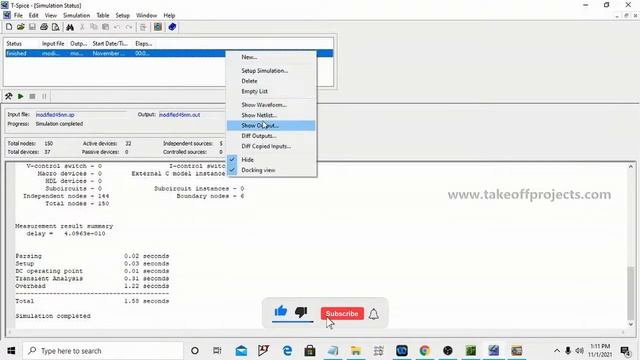Start simulation with green play button

click(20, 96)
